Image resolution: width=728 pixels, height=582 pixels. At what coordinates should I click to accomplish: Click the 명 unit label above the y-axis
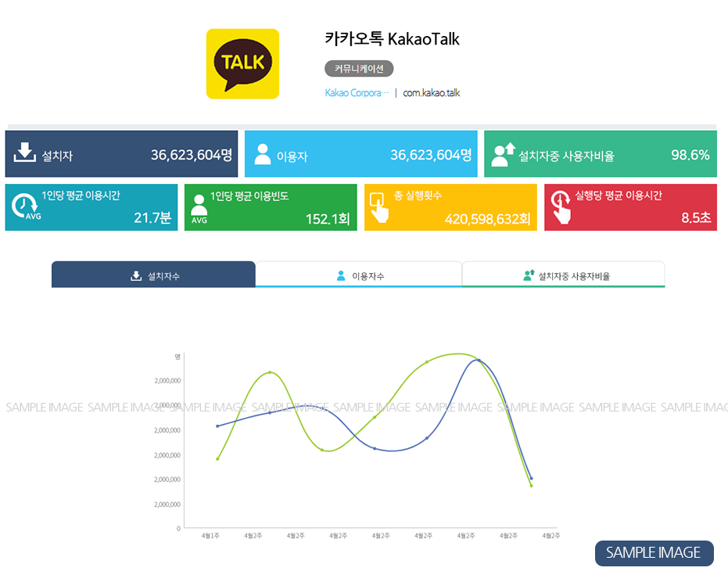(x=178, y=357)
